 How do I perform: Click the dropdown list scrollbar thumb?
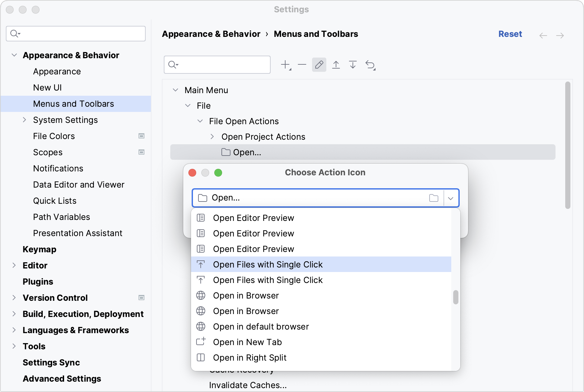click(x=456, y=297)
